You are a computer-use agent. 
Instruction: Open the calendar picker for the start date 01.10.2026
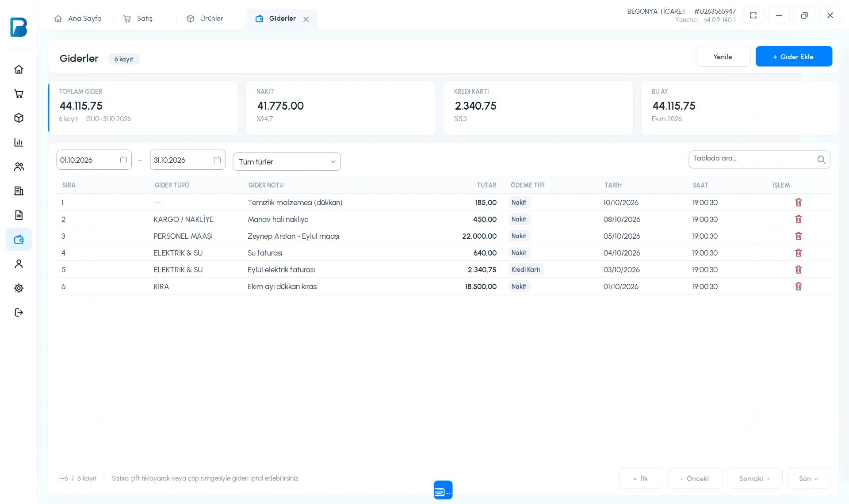123,160
